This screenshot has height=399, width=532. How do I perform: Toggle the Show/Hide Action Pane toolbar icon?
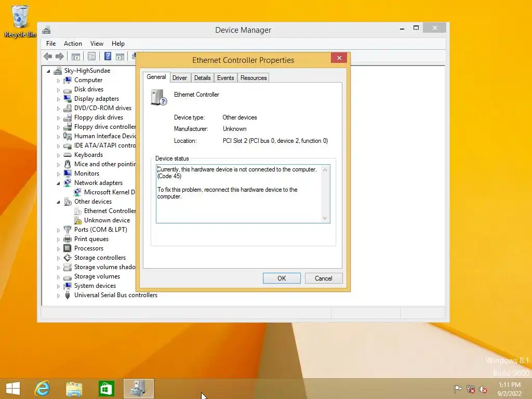(120, 56)
